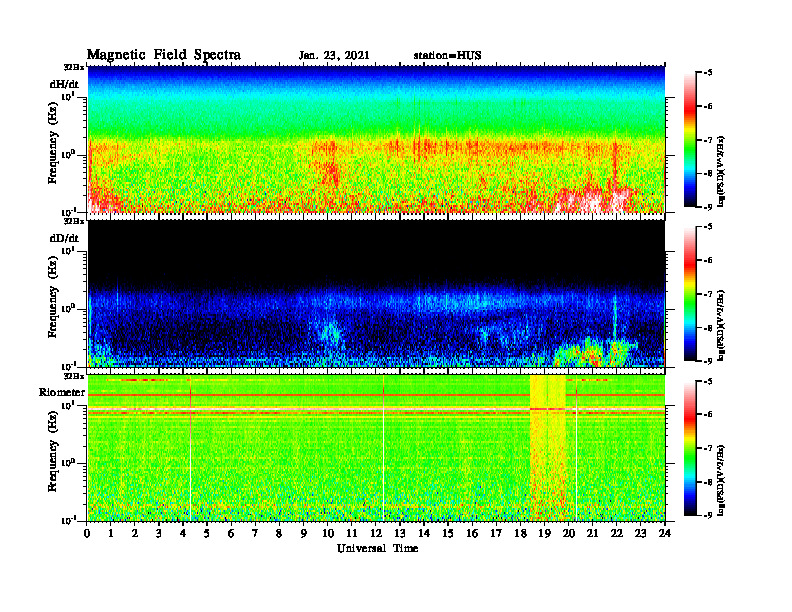Click the hour '14' tick label
Image resolution: width=792 pixels, height=612 pixels.
click(x=424, y=533)
